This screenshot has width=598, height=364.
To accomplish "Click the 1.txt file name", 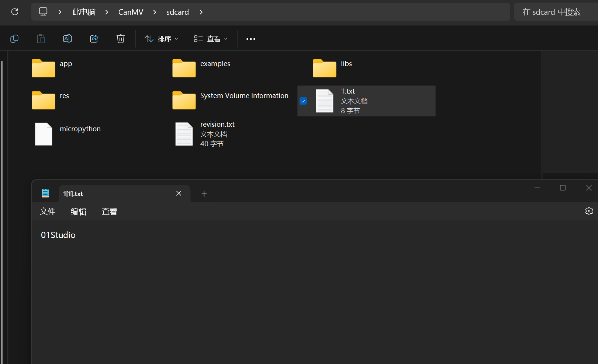I will tap(348, 91).
